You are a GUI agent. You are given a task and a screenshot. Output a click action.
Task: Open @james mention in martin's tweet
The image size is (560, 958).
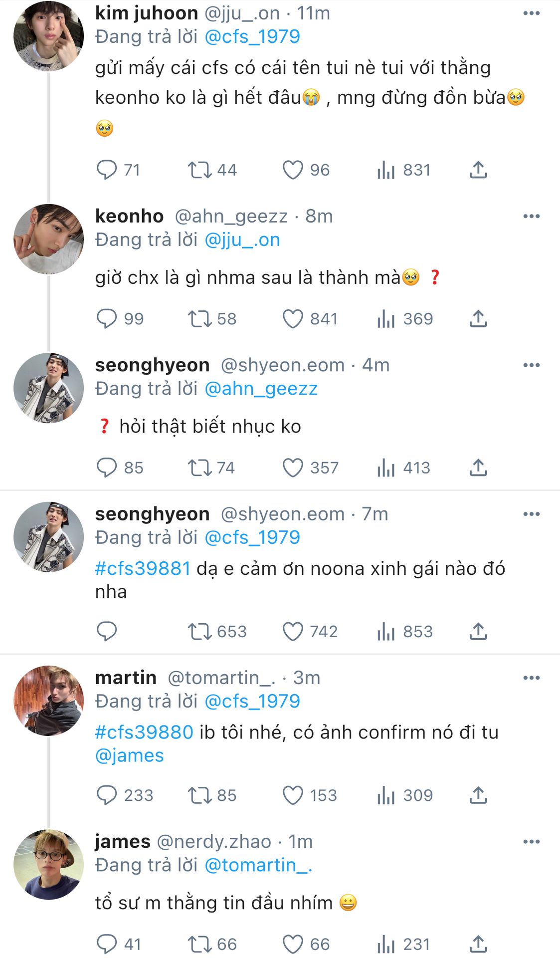pos(129,755)
